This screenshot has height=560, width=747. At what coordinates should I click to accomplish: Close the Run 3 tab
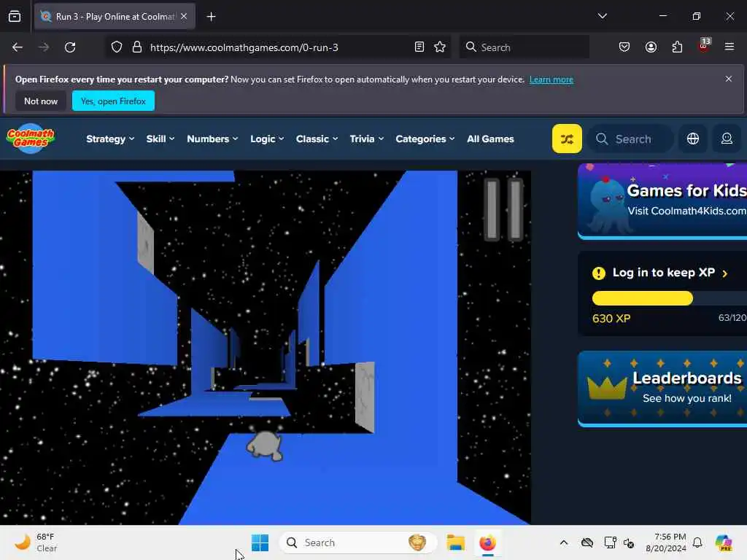coord(184,17)
